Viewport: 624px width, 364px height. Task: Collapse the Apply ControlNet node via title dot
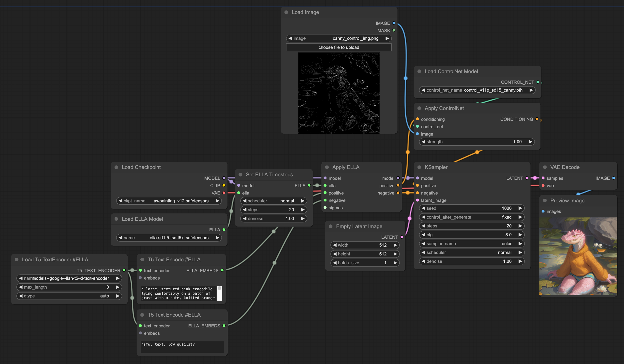[419, 108]
